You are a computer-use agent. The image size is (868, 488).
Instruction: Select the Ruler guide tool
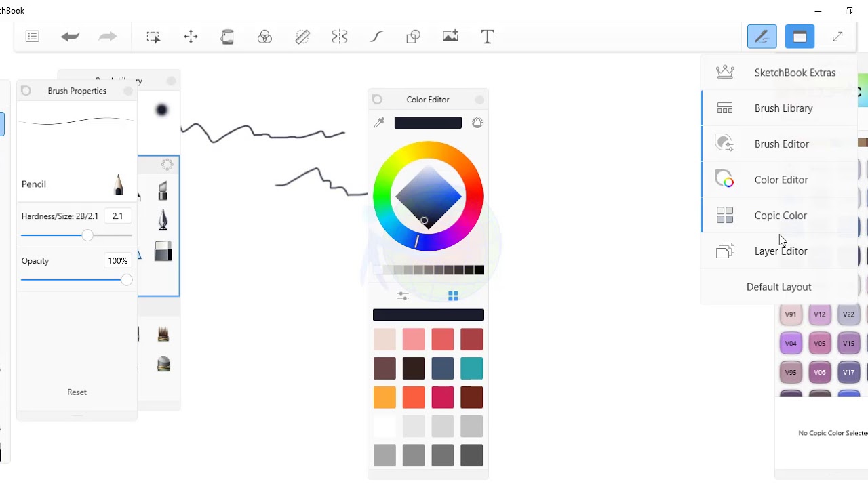302,37
